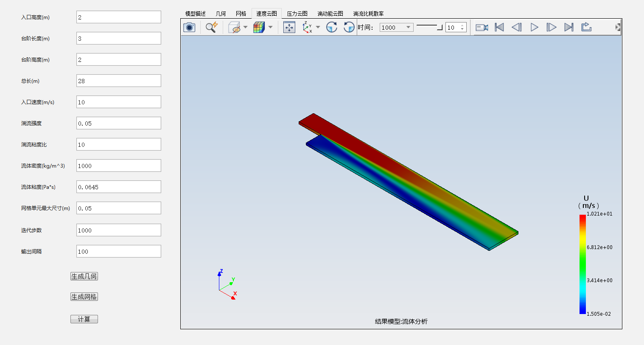This screenshot has width=644, height=345.
Task: Click the 台阶长度(m) input field
Action: [119, 38]
